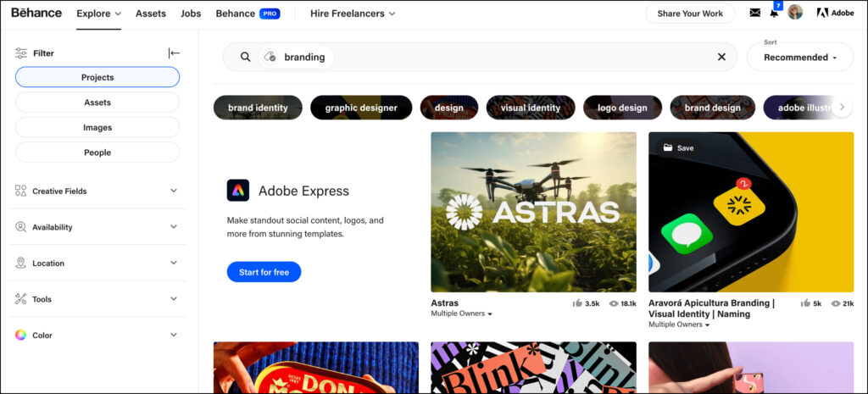This screenshot has width=868, height=394.
Task: Click the Aravorá views eye icon
Action: point(835,303)
